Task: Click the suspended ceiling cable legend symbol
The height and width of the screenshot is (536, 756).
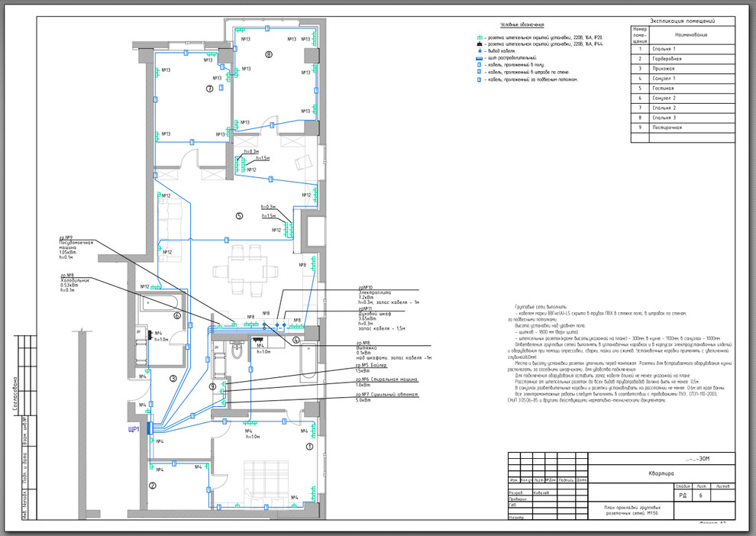Action: tap(479, 79)
